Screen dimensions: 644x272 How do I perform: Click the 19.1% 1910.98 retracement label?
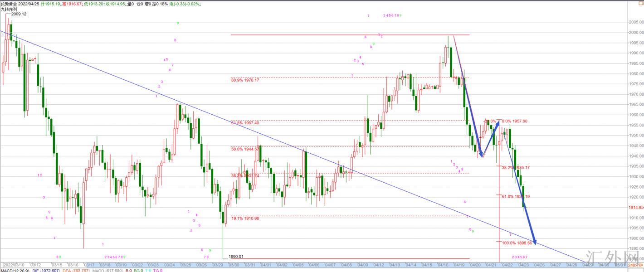click(x=245, y=219)
